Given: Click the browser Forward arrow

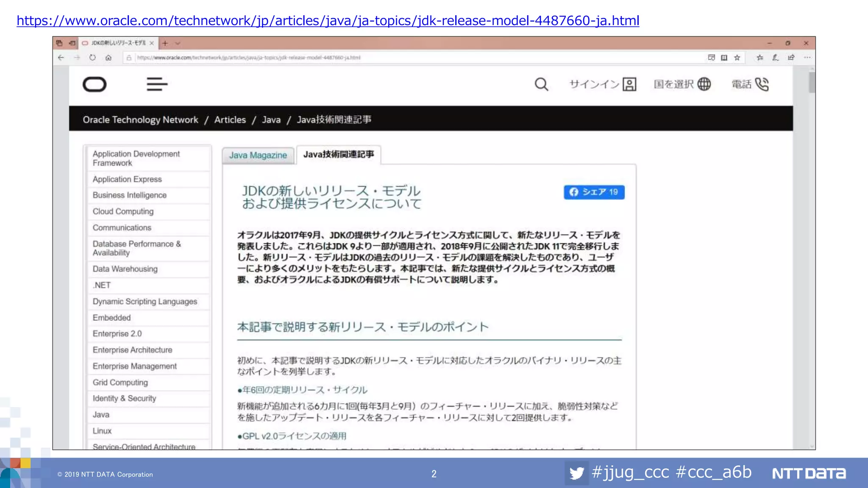Looking at the screenshot, I should [77, 58].
